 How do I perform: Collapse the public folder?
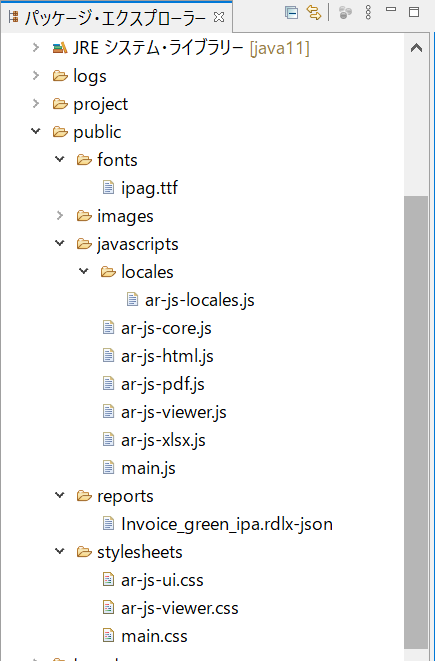coord(36,132)
